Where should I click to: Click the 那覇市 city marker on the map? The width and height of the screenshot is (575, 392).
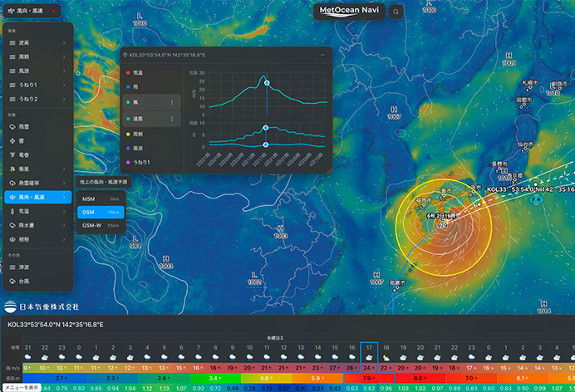pos(397,286)
